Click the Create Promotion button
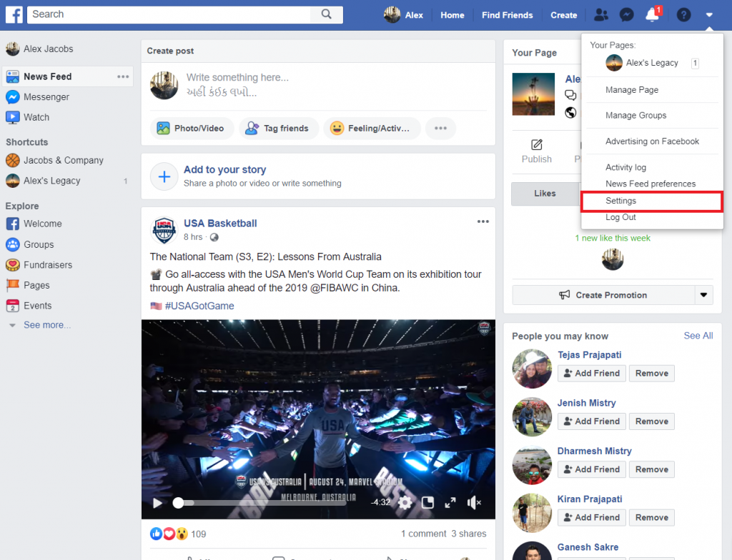Screen dimensions: 732x560 [603, 295]
